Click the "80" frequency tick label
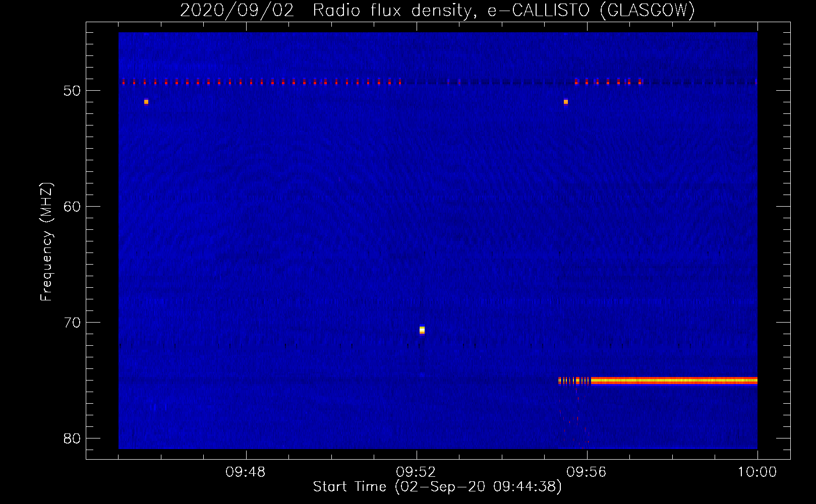Screen dimensions: 816x504 pos(72,438)
